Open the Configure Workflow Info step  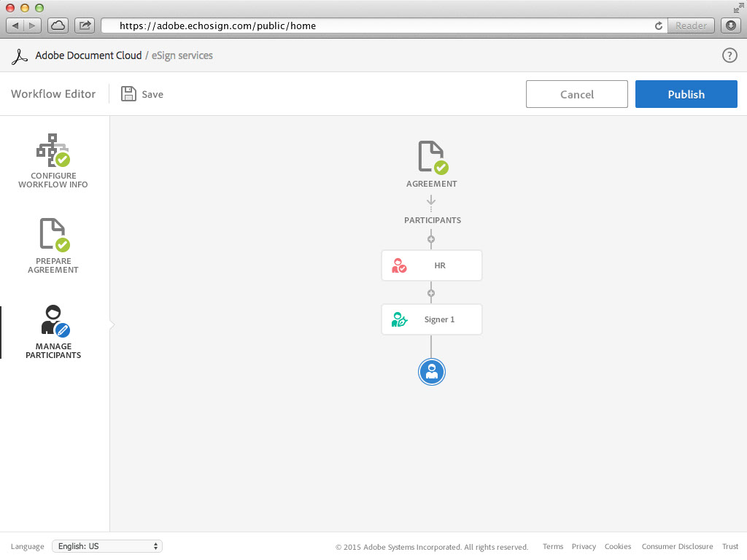click(53, 161)
